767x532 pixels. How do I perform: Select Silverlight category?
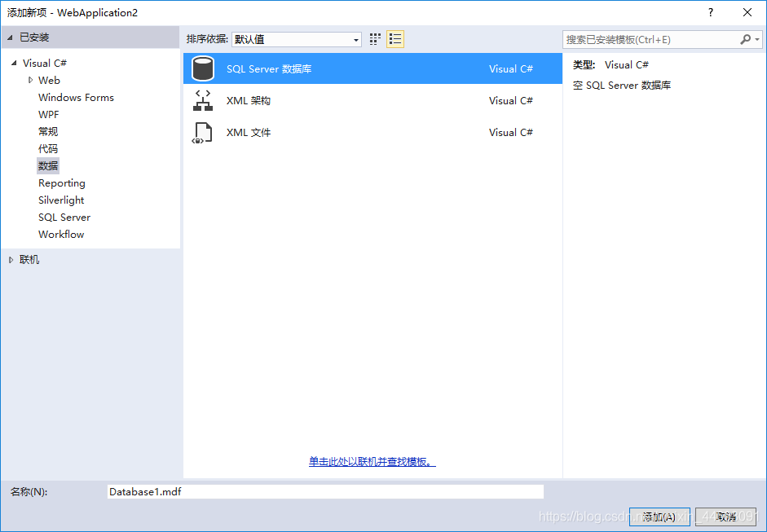(61, 200)
